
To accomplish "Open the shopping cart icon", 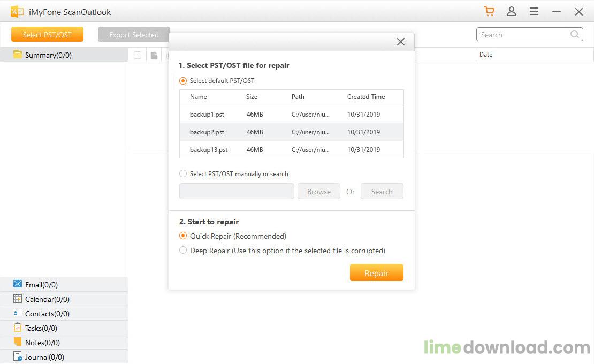I will tap(489, 11).
